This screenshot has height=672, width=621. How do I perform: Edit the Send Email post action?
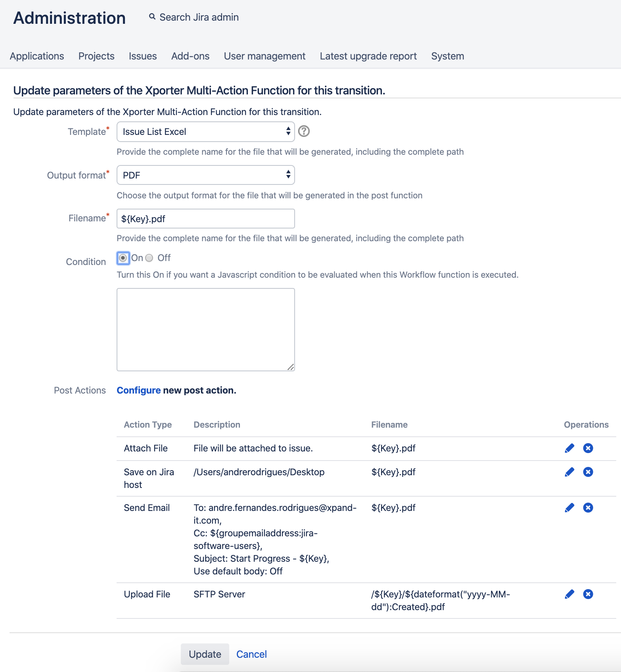pyautogui.click(x=569, y=508)
